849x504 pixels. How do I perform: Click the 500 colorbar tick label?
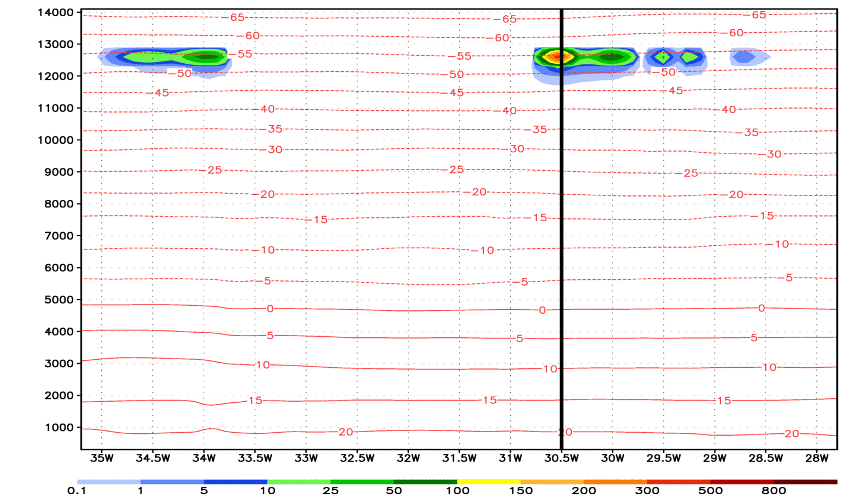click(x=710, y=491)
